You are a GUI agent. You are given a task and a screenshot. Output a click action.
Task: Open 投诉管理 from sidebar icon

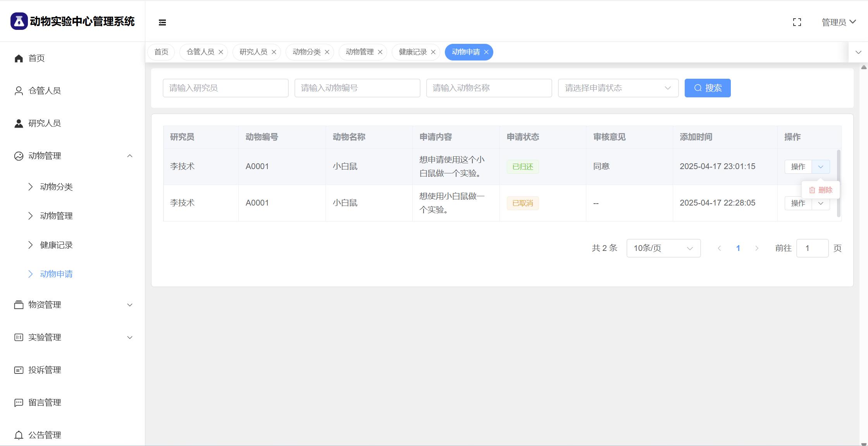pos(19,370)
